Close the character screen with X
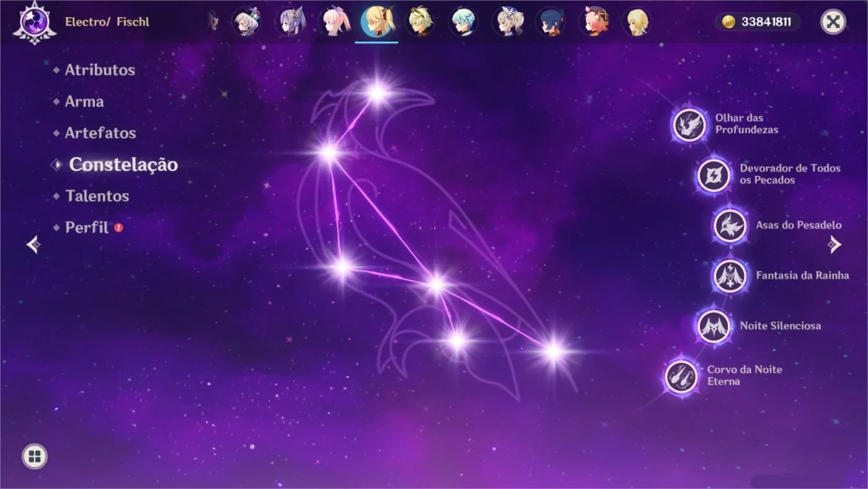Image resolution: width=868 pixels, height=489 pixels. 833,22
